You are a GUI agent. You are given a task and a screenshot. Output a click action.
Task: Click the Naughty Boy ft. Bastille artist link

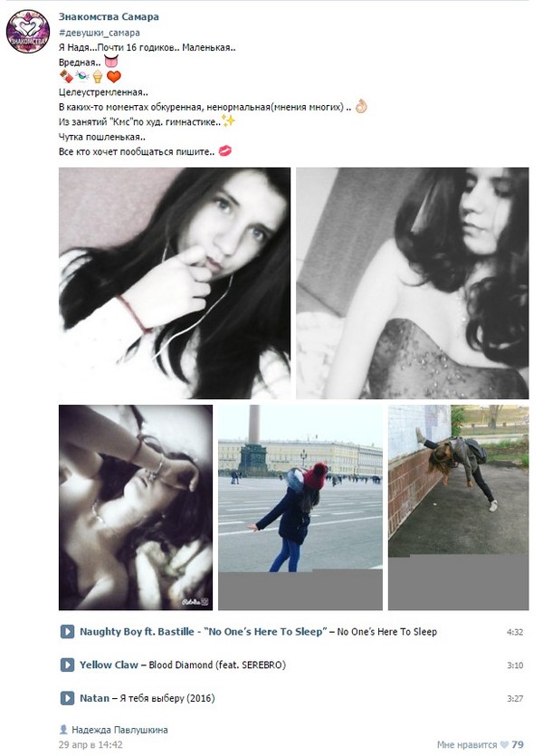point(137,632)
